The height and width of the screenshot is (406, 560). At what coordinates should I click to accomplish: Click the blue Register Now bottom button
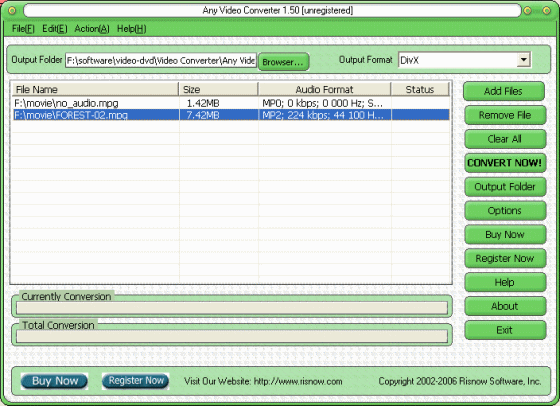[x=136, y=381]
